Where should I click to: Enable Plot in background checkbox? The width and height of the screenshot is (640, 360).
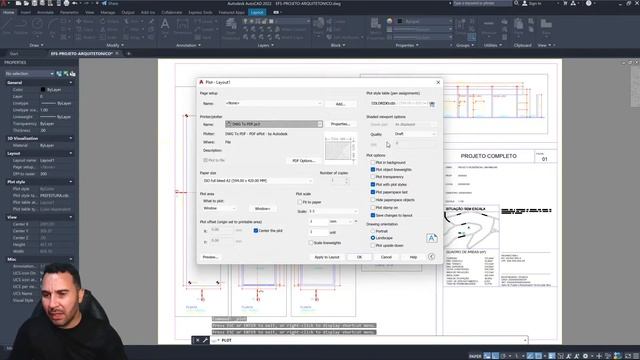point(373,162)
